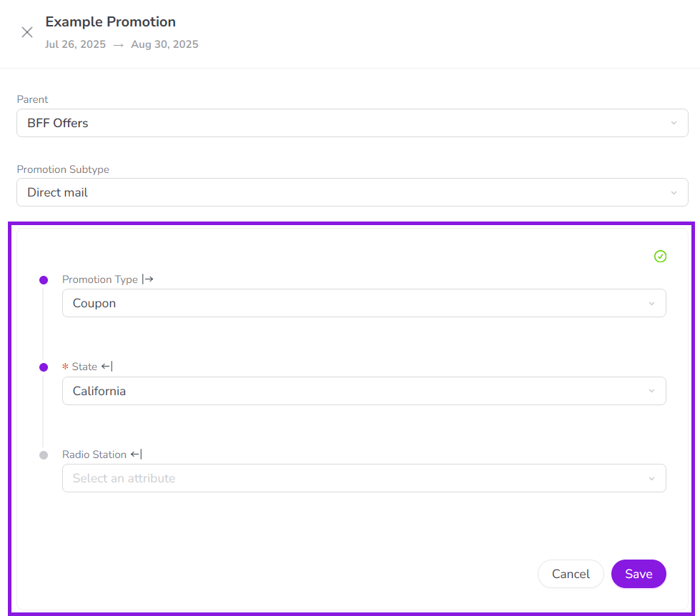The image size is (700, 616).
Task: Open the Radio Station 'Select an attribute' dropdown
Action: [x=364, y=478]
